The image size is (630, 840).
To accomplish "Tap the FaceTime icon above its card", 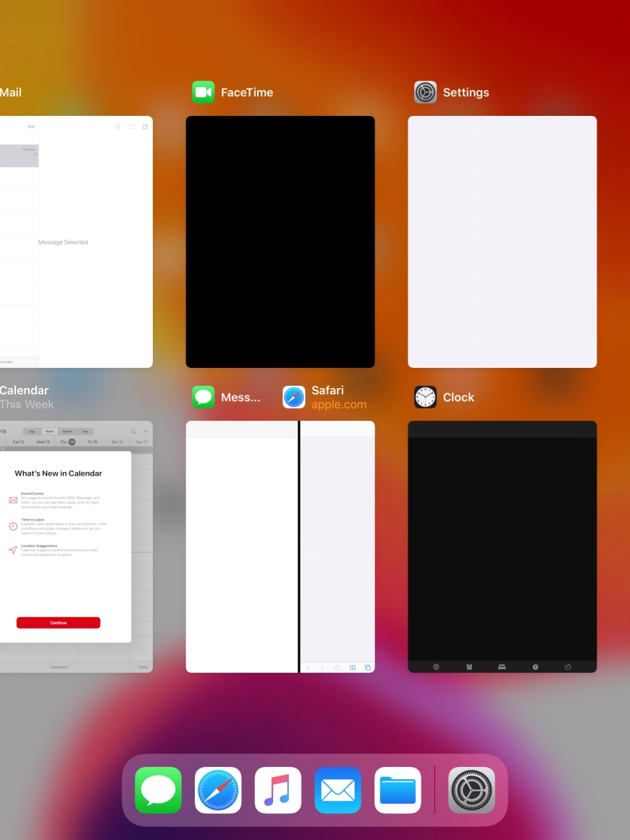I will click(x=203, y=93).
